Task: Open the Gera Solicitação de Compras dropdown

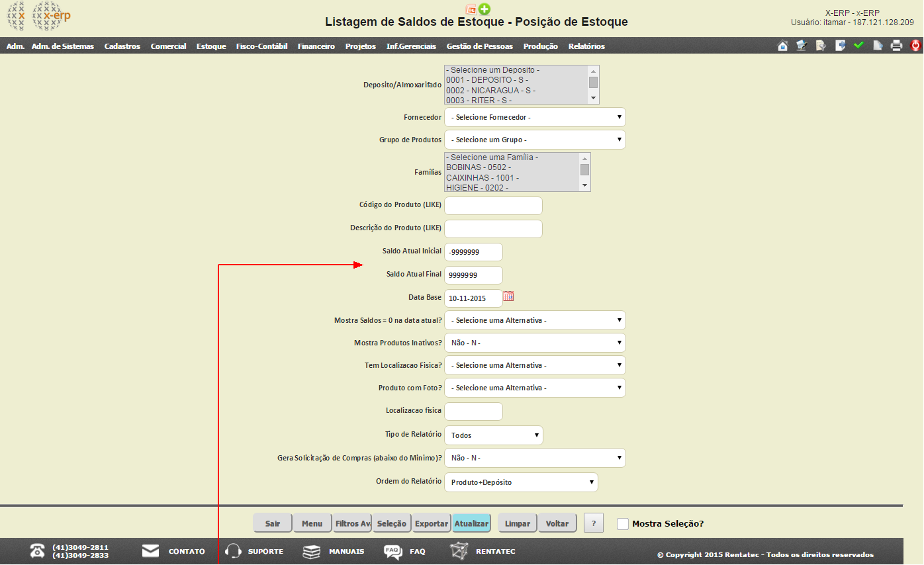Action: (535, 458)
